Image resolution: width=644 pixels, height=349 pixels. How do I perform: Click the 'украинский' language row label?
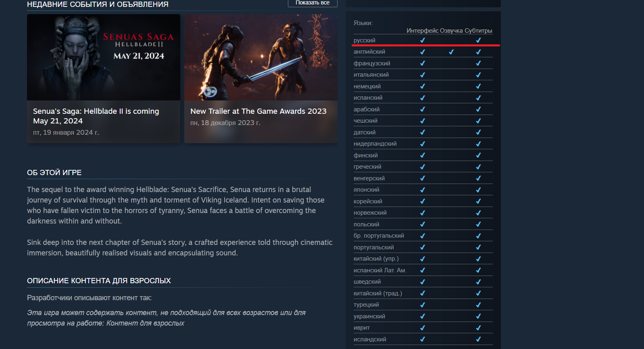coord(369,316)
